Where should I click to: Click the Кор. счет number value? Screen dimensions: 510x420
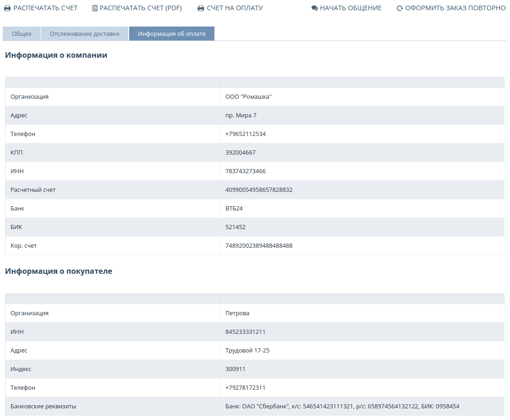pos(259,246)
